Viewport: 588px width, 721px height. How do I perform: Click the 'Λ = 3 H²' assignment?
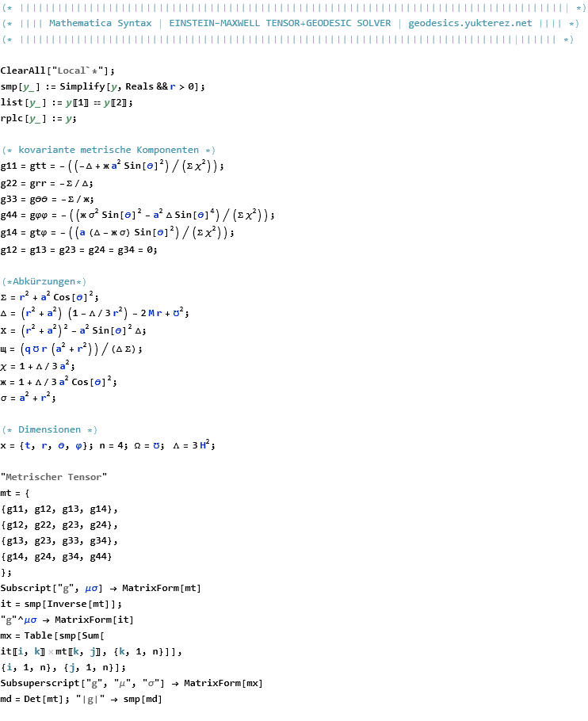click(x=194, y=445)
